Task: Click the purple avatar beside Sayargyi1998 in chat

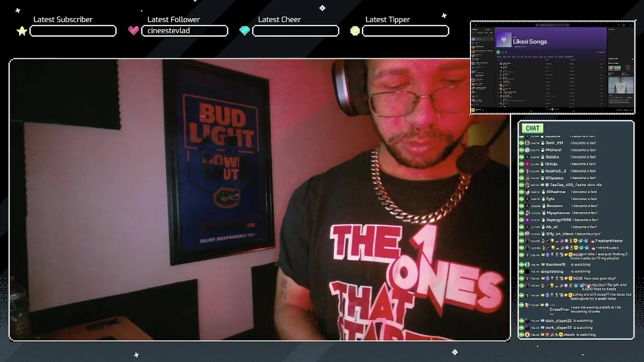Action: coord(527,220)
